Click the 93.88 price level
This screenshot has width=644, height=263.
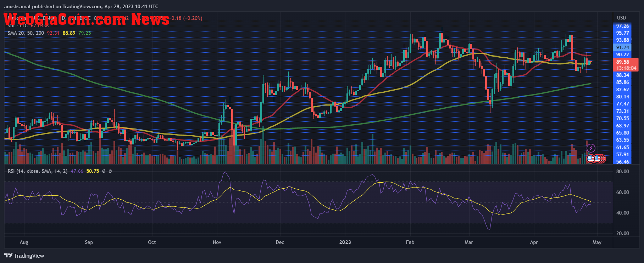pyautogui.click(x=623, y=40)
